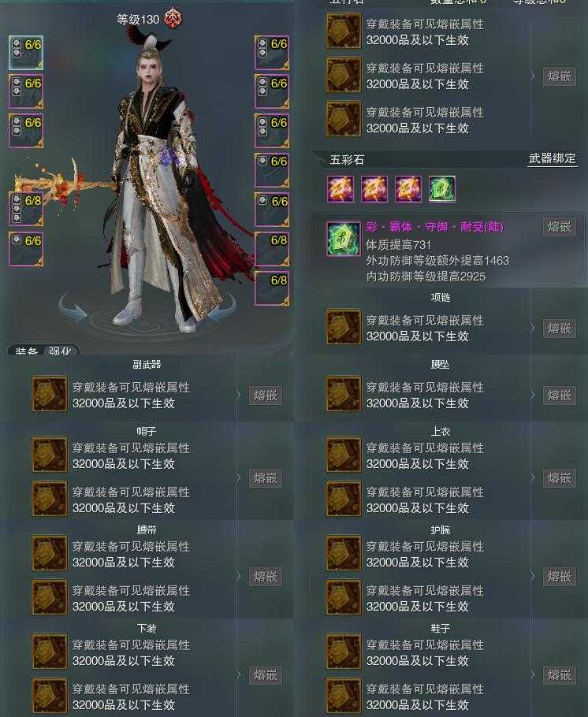The height and width of the screenshot is (717, 588).
Task: Click 熔嵌 button for 帽子
Action: click(266, 477)
